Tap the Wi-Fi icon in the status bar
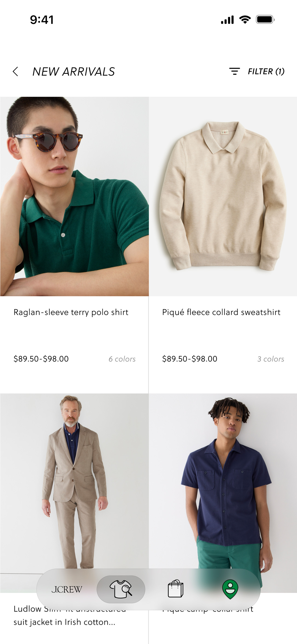The width and height of the screenshot is (297, 644). coord(245,20)
